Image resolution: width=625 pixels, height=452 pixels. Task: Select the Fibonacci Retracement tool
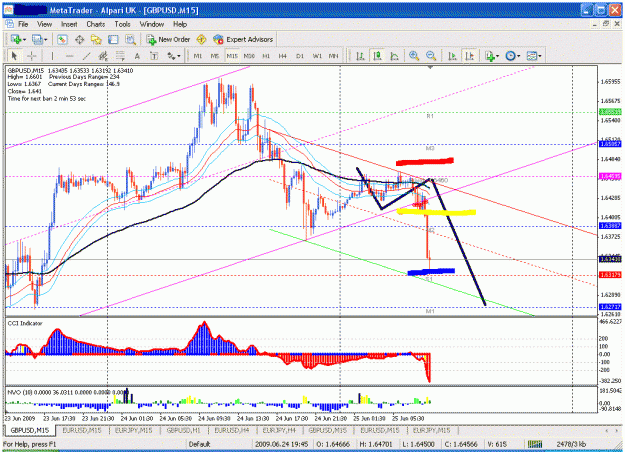tap(120, 56)
